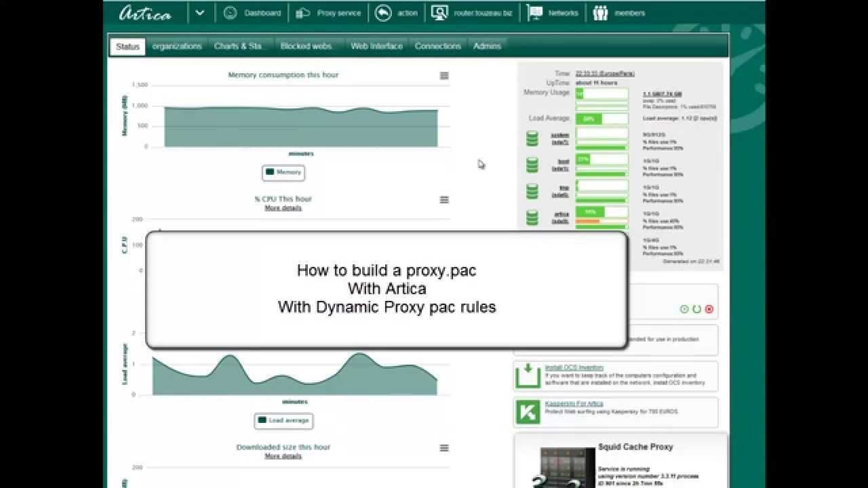
Task: Open the Web Interface tab
Action: pyautogui.click(x=376, y=46)
